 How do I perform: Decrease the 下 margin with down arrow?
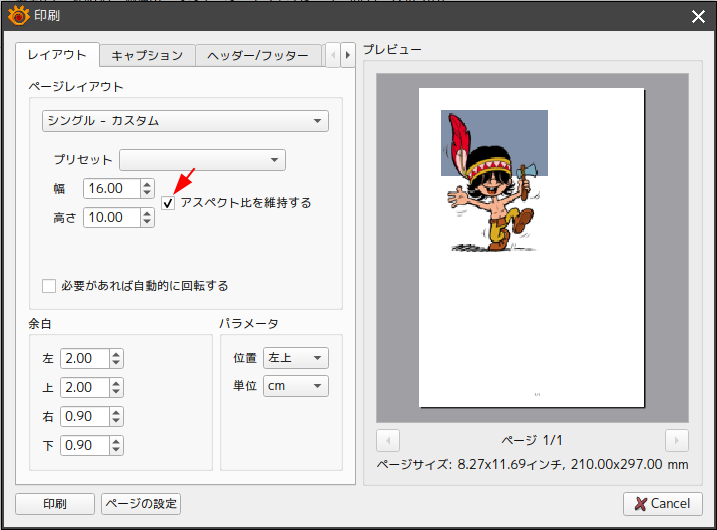pos(117,450)
